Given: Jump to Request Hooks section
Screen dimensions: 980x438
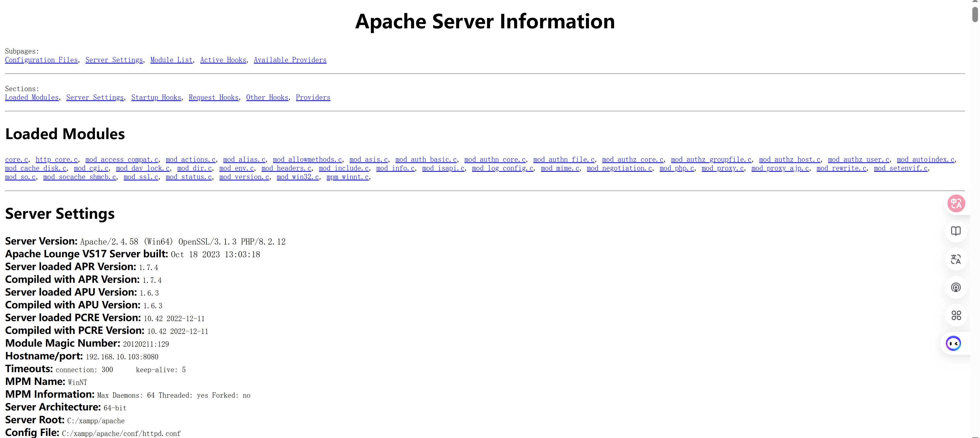Looking at the screenshot, I should click(x=214, y=98).
